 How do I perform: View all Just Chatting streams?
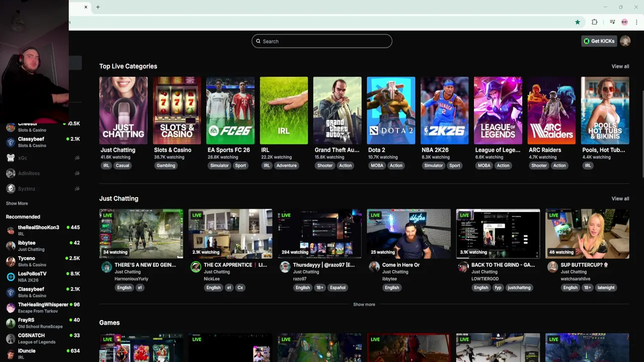click(620, 199)
